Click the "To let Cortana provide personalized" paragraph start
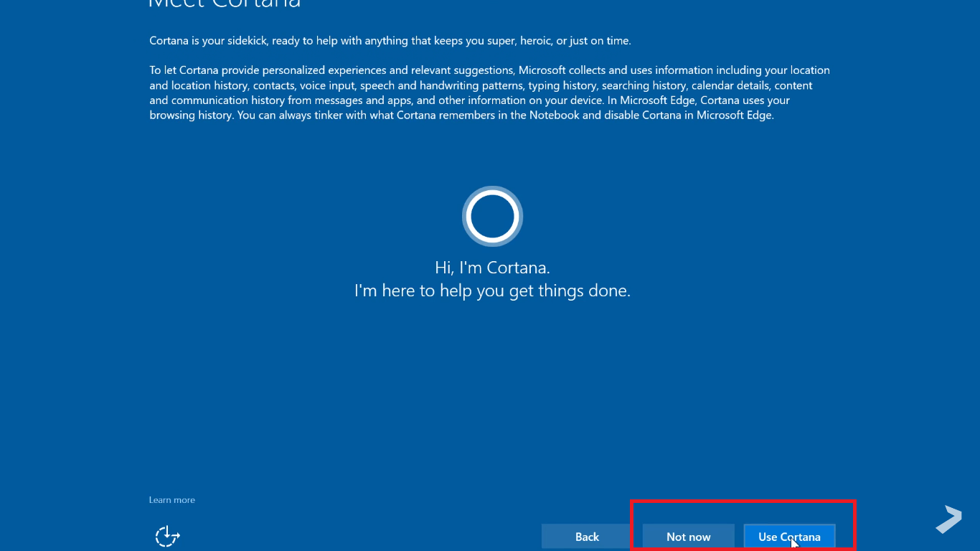Viewport: 980px width, 551px height. (x=237, y=70)
